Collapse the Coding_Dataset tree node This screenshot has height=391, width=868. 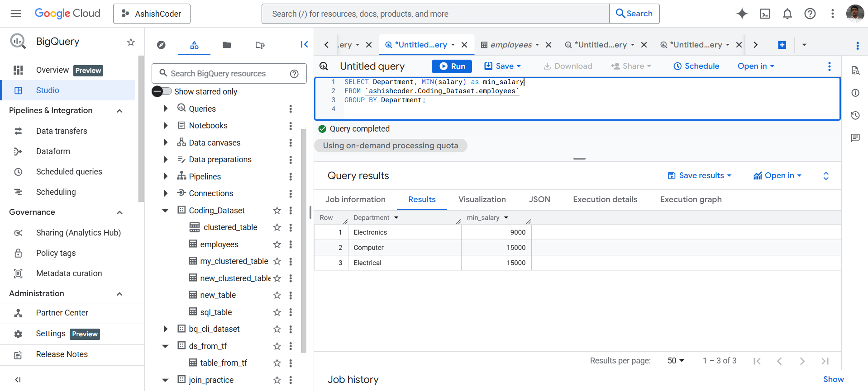click(x=166, y=211)
